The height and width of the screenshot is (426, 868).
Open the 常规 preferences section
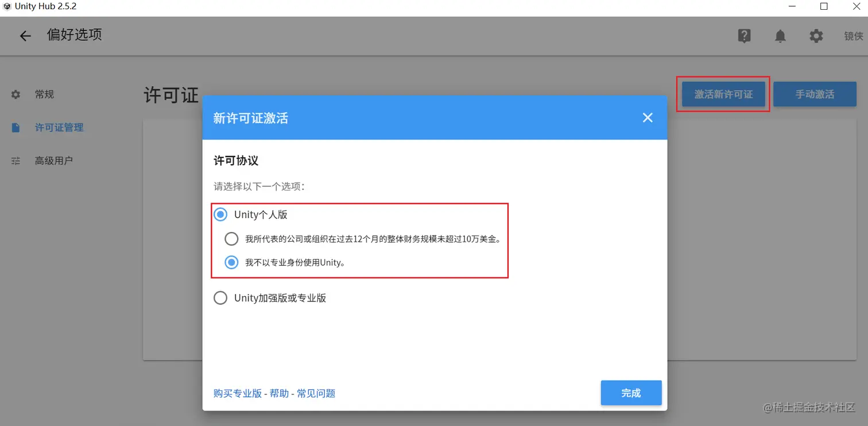pos(44,94)
